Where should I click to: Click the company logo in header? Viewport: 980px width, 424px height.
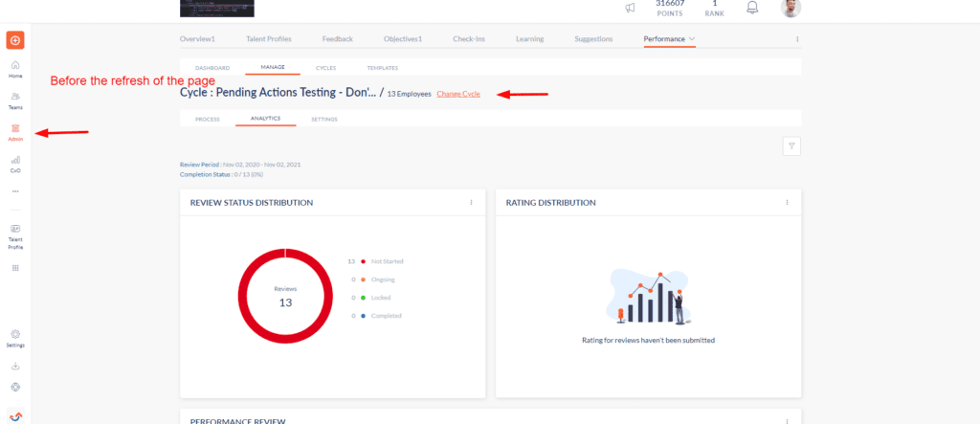[x=217, y=8]
